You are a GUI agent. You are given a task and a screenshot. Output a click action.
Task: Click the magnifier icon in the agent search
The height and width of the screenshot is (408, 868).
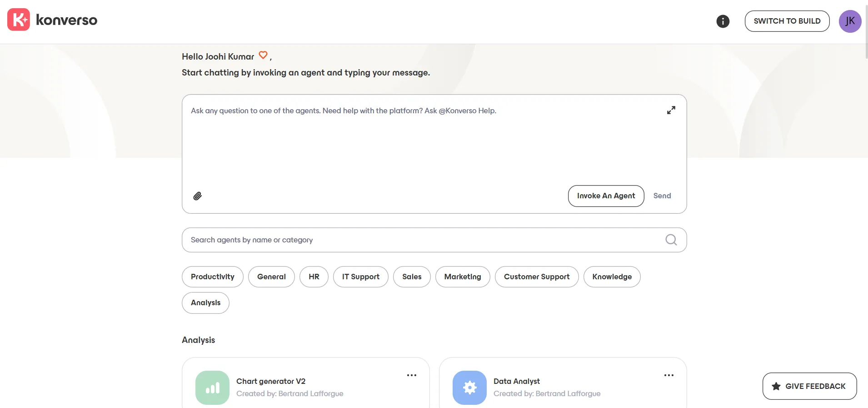[x=671, y=240]
